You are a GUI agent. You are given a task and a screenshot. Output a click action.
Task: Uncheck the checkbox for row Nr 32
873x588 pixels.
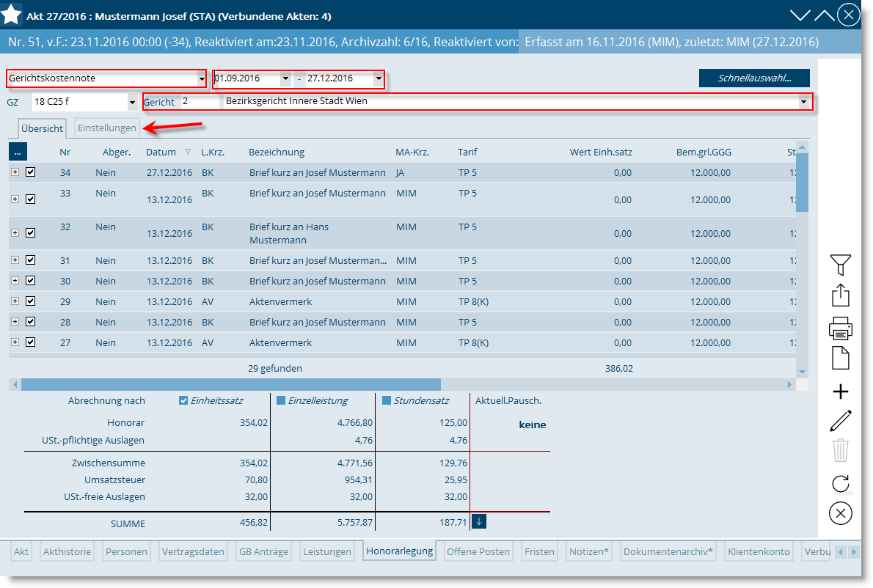31,233
